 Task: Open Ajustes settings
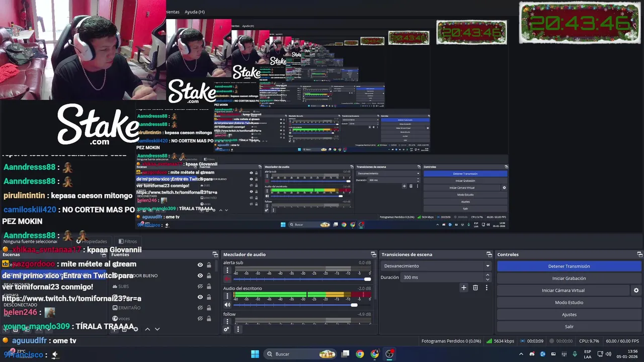pyautogui.click(x=569, y=314)
